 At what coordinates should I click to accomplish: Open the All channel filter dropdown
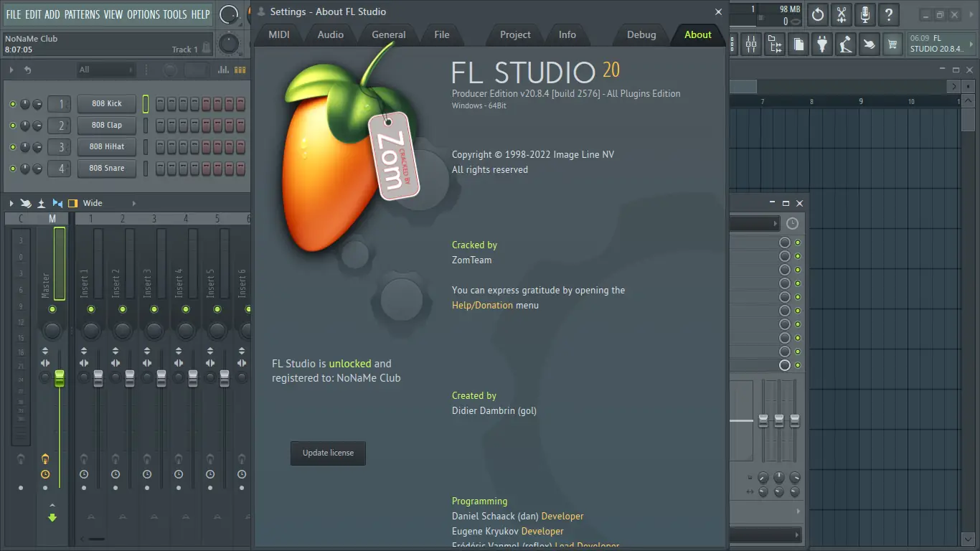point(105,70)
